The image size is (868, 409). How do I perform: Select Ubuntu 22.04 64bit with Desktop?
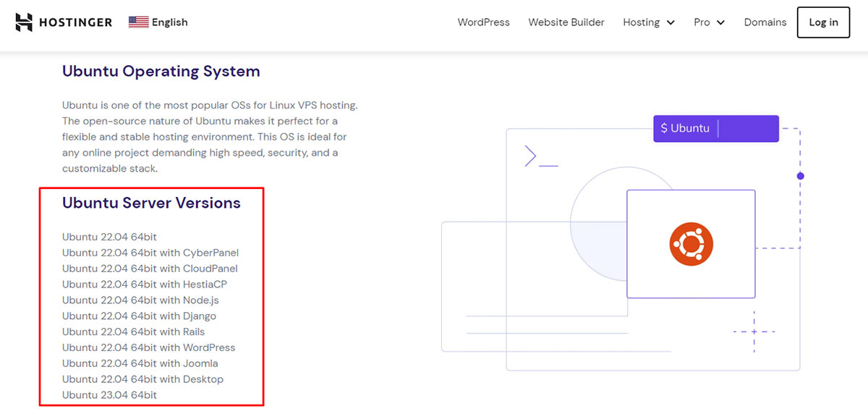pos(142,379)
